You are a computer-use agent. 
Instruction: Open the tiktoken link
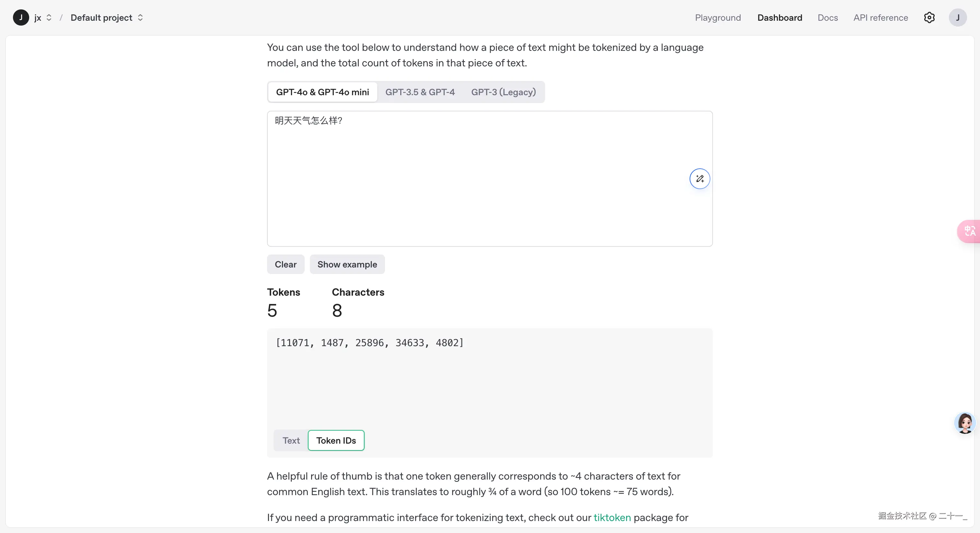(x=612, y=517)
